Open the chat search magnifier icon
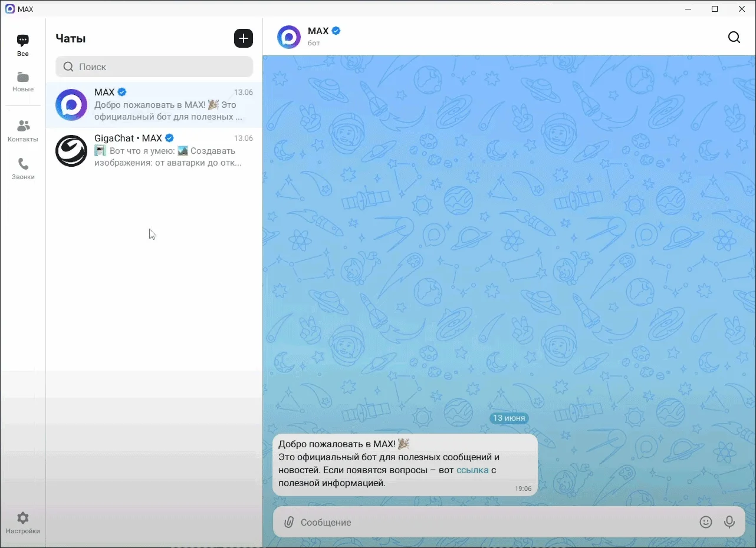The width and height of the screenshot is (756, 548). (x=734, y=38)
